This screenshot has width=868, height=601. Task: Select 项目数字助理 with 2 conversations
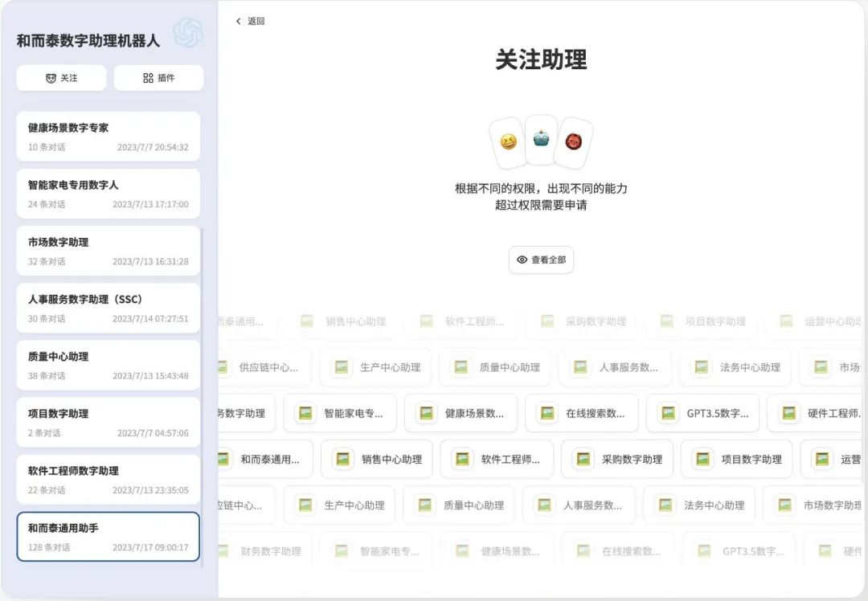(108, 422)
